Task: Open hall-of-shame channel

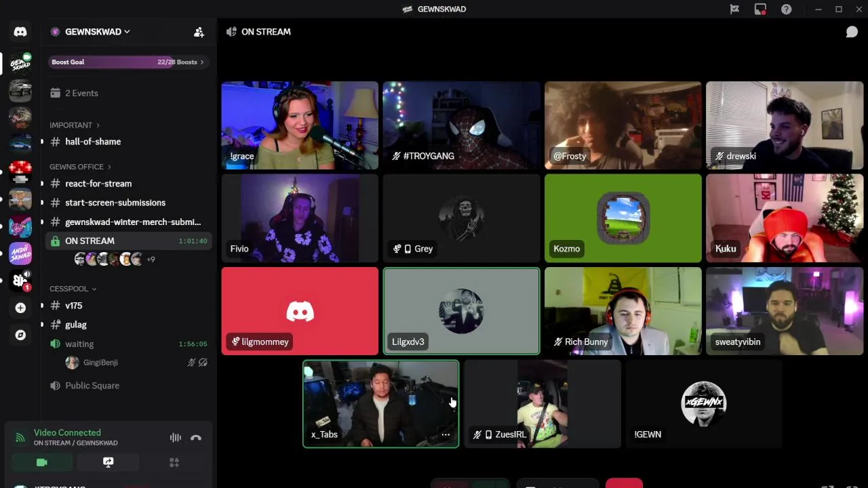Action: point(93,142)
